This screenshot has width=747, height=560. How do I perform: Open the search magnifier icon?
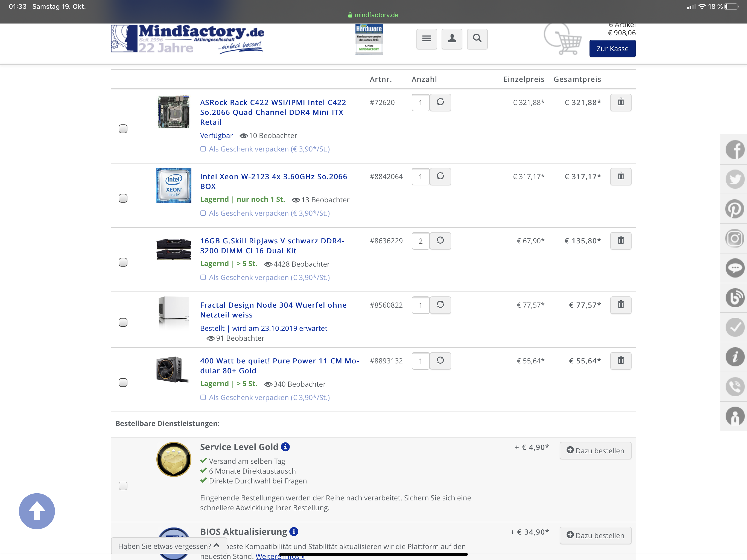(477, 39)
